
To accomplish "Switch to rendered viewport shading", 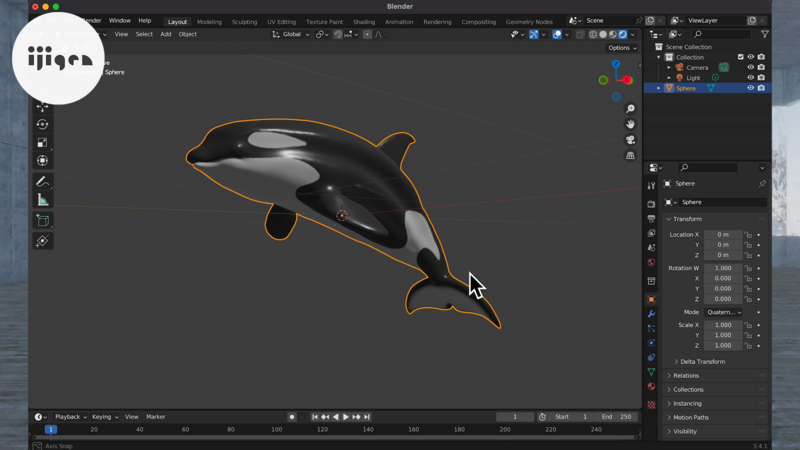I will 623,35.
